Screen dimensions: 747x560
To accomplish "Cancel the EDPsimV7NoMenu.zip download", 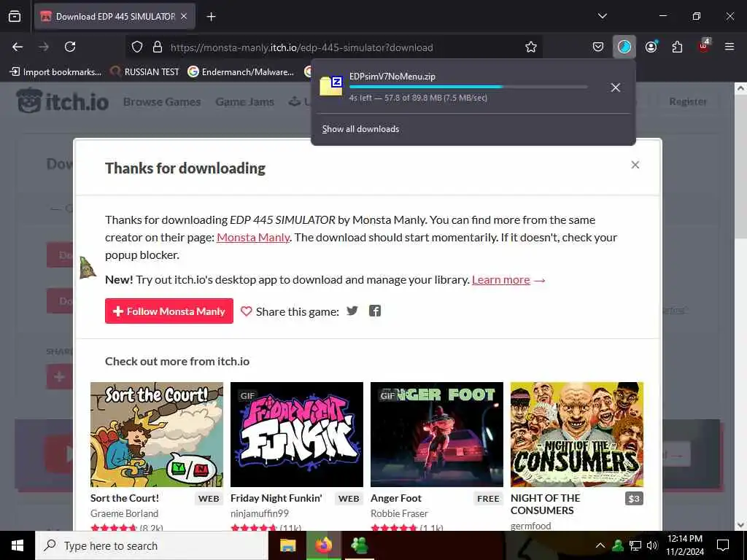I will 616,87.
